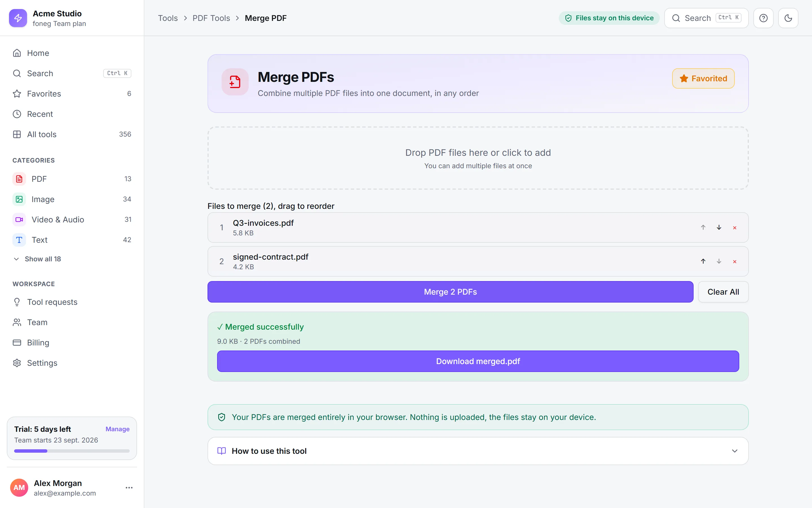The height and width of the screenshot is (508, 812).
Task: Click the Merge PDFs red file icon
Action: (235, 82)
